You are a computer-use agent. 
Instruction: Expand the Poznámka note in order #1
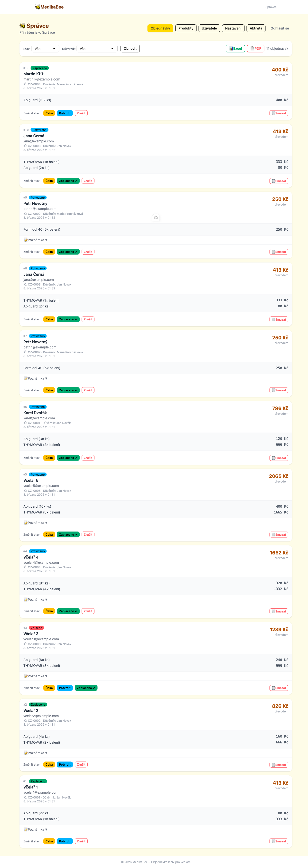click(36, 829)
